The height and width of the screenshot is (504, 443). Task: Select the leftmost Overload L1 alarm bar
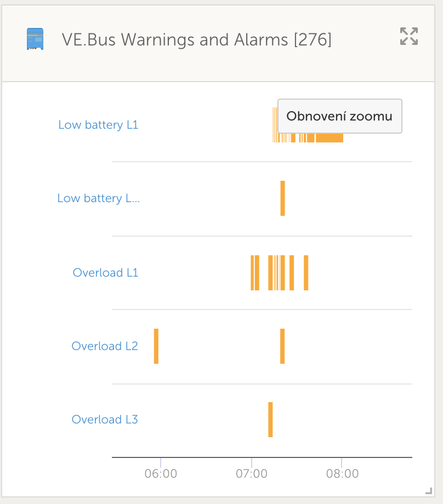coord(252,272)
